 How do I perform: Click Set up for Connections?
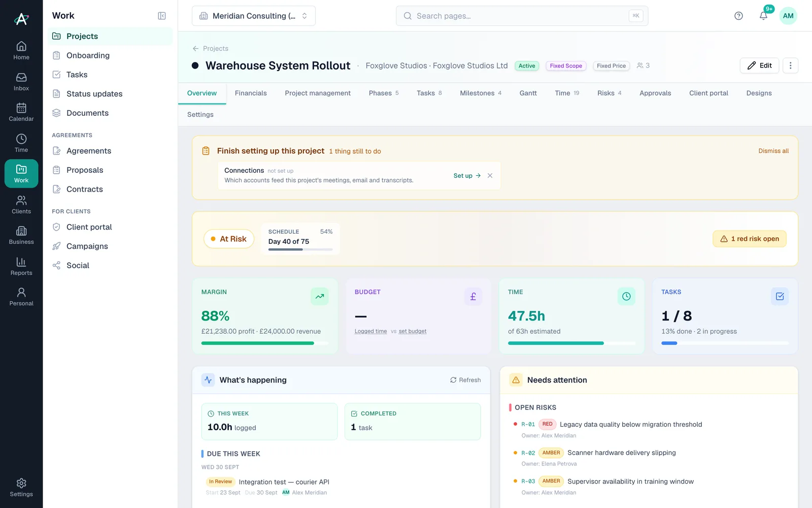point(467,176)
